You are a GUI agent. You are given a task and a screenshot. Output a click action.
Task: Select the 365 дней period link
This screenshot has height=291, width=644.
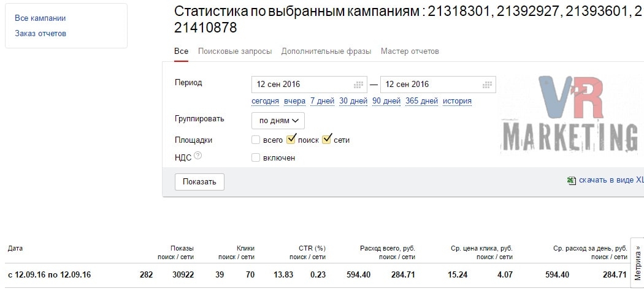[421, 101]
